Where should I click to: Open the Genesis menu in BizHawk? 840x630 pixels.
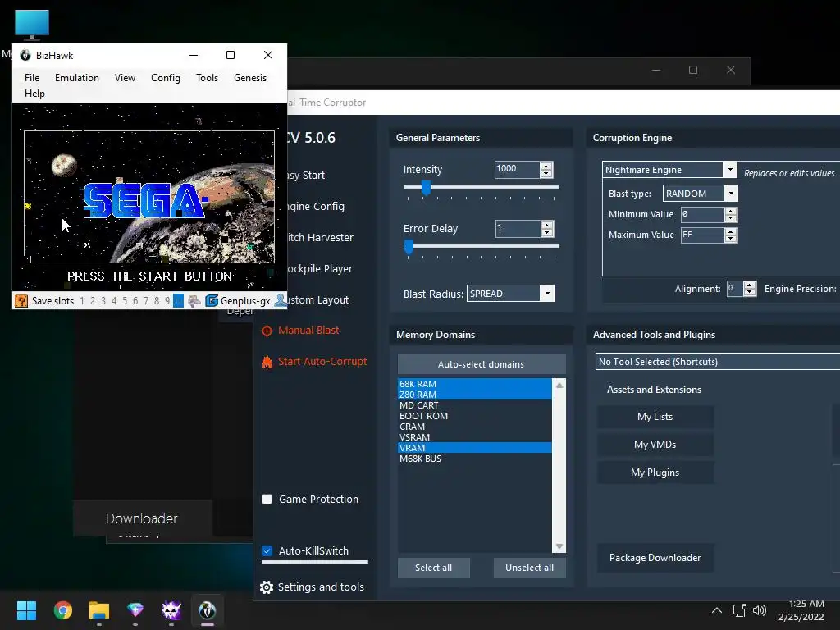coord(250,78)
